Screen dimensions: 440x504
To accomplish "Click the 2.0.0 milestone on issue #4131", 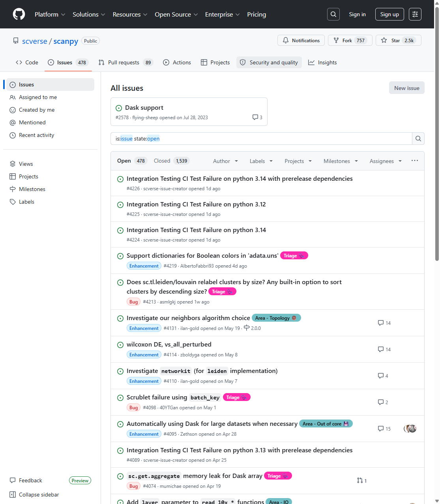I will point(252,328).
